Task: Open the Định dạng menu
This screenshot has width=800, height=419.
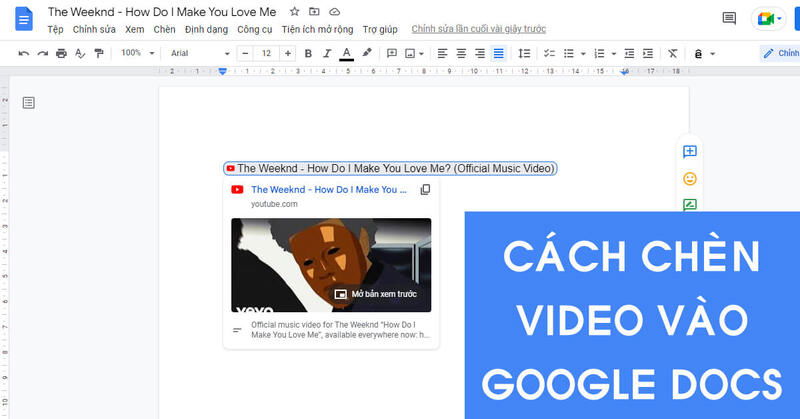Action: 205,29
